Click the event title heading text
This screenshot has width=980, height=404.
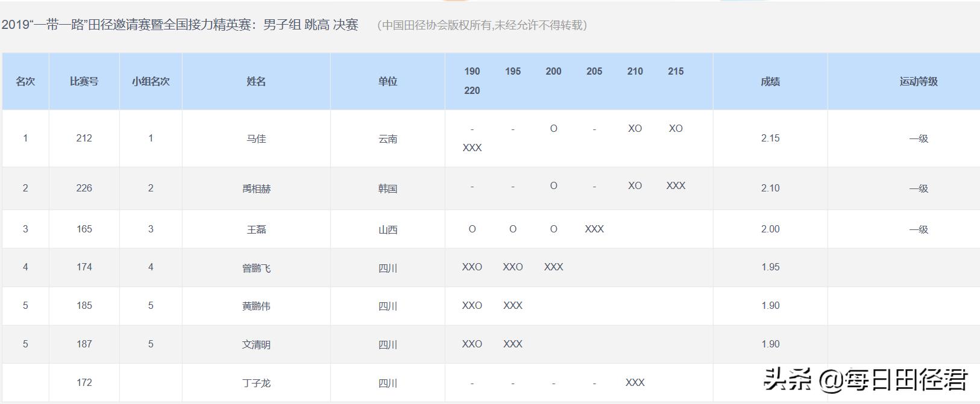[180, 25]
